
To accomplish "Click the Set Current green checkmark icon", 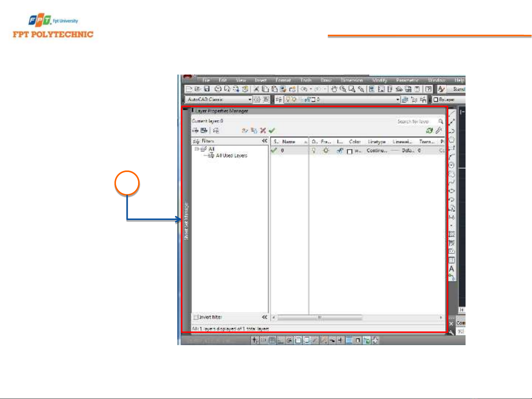I will click(x=272, y=131).
